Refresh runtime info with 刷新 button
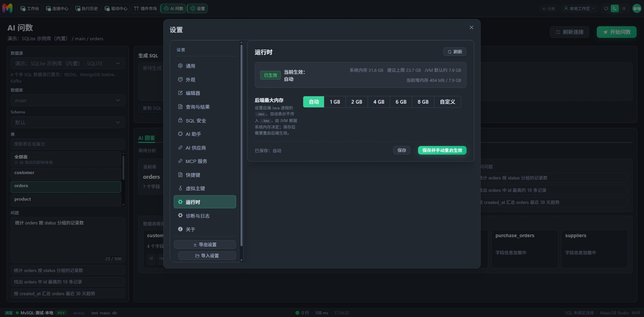 point(454,52)
